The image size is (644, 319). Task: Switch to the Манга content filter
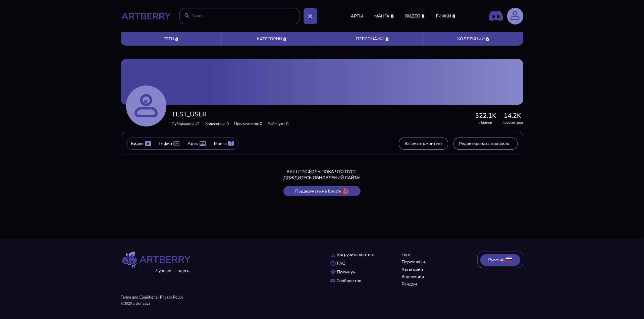point(224,144)
